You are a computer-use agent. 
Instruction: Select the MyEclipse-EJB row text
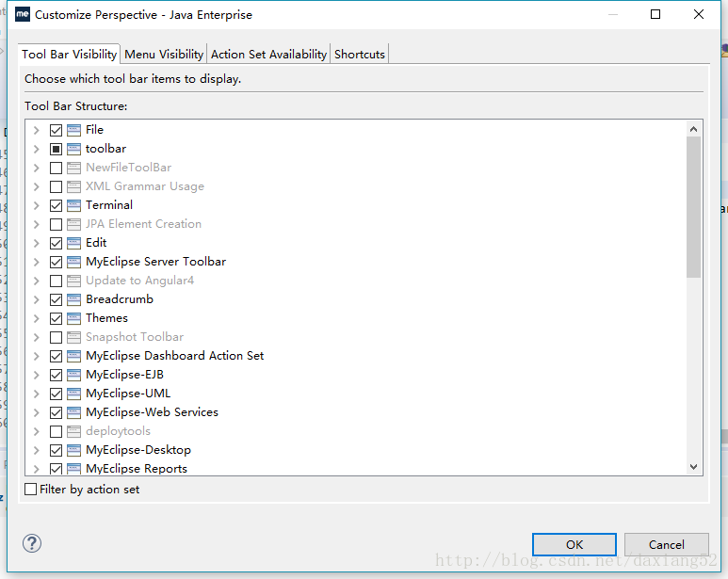[x=124, y=375]
